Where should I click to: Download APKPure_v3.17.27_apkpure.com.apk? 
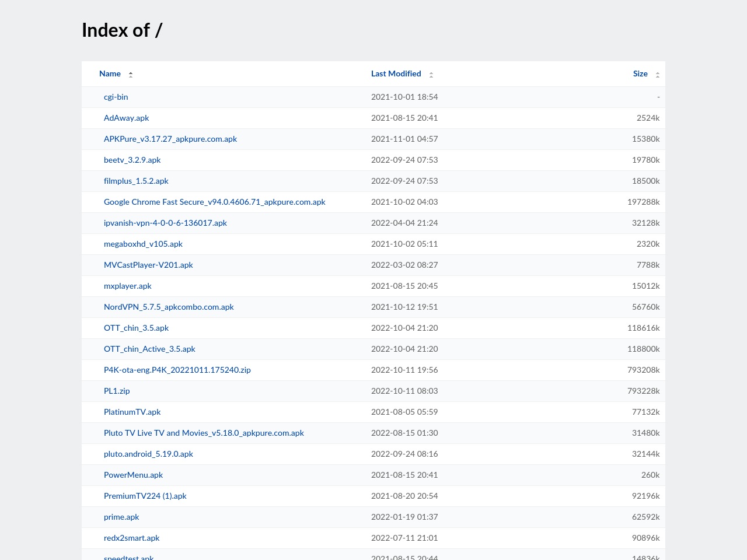(x=170, y=139)
